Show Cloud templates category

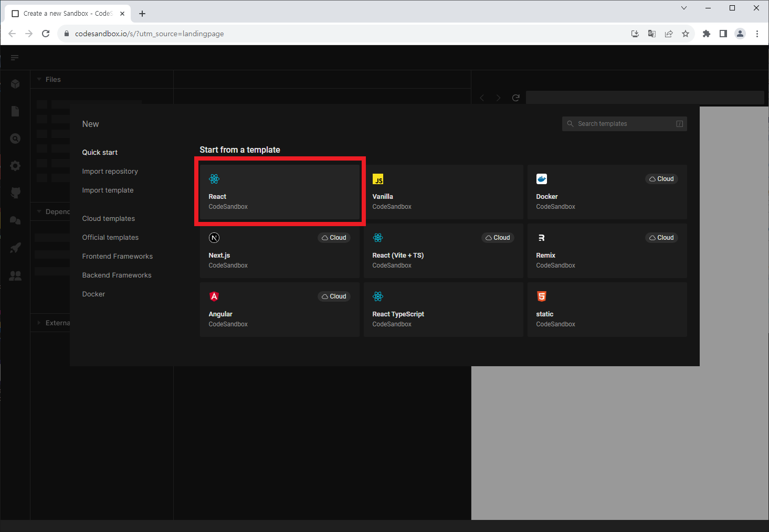[108, 218]
